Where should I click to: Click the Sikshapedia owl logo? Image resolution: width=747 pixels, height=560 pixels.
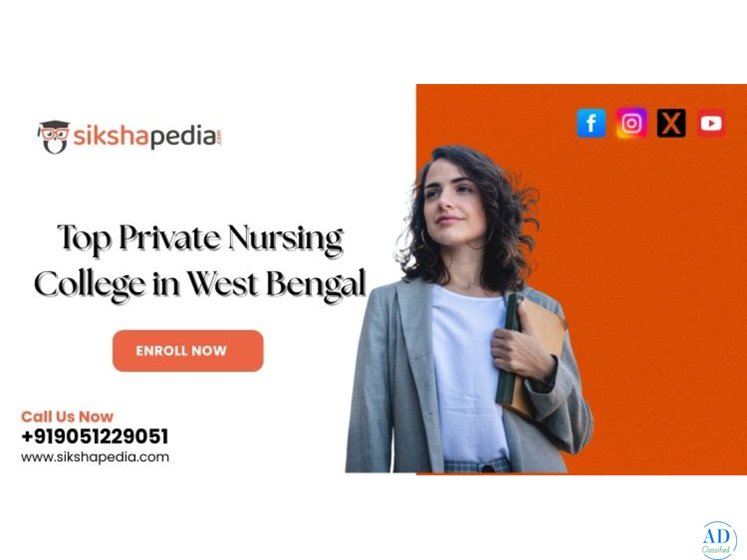pyautogui.click(x=54, y=137)
